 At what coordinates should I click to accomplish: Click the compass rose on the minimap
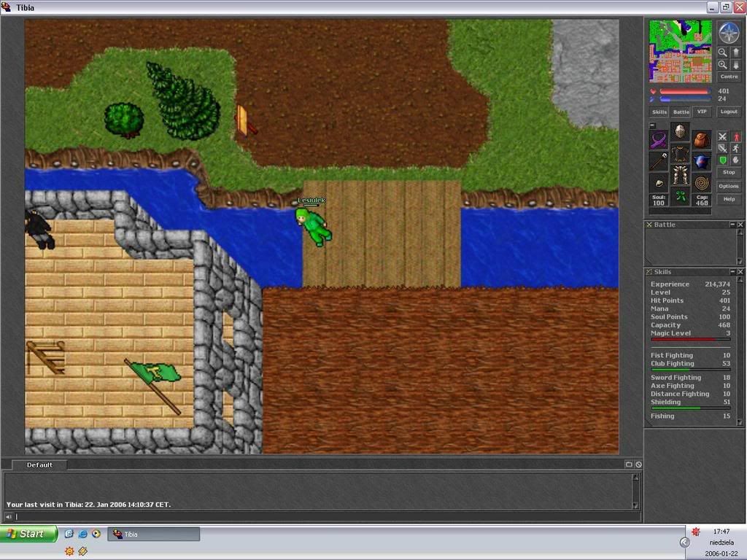729,33
